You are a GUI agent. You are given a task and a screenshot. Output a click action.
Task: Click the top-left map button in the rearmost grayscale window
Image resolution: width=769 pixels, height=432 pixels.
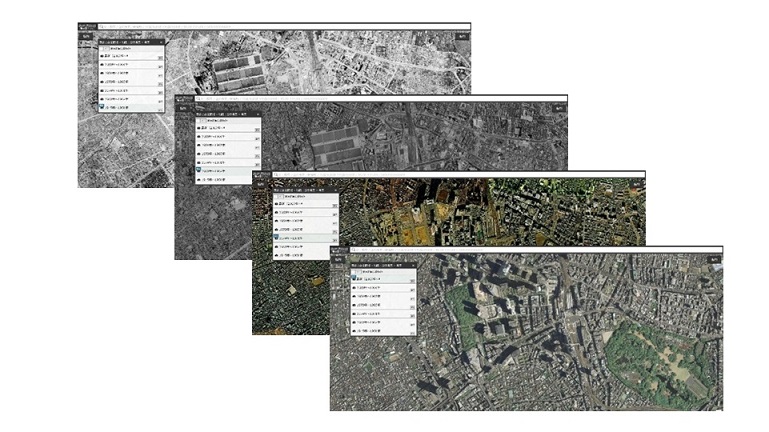pyautogui.click(x=87, y=36)
